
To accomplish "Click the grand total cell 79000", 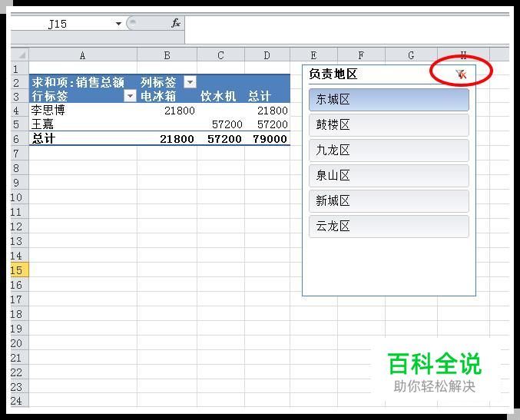I will [x=267, y=138].
